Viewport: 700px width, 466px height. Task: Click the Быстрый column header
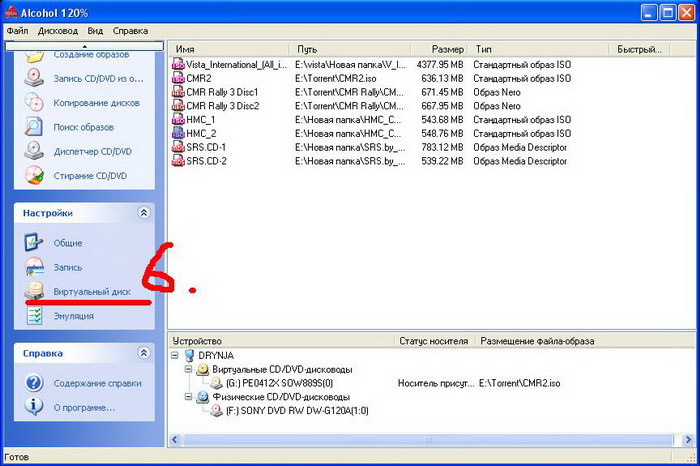(639, 49)
